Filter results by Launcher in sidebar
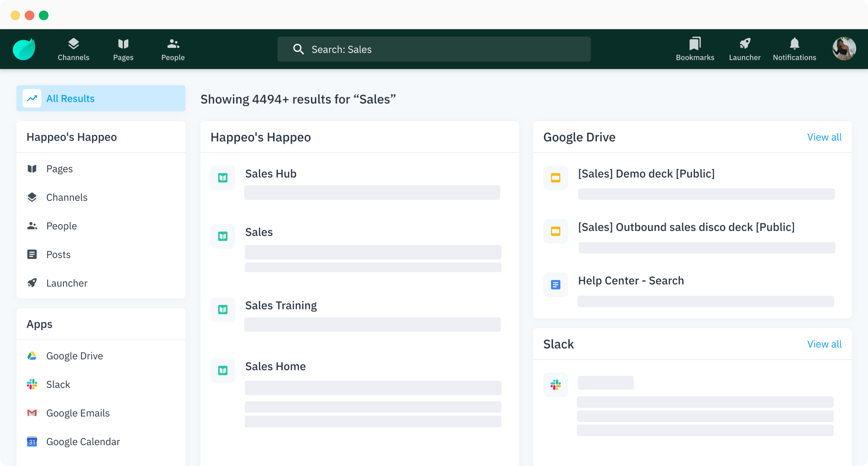868x466 pixels. coord(101,283)
